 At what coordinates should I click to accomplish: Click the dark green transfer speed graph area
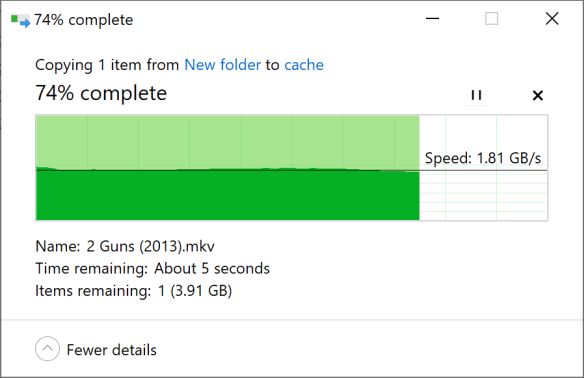click(x=228, y=195)
